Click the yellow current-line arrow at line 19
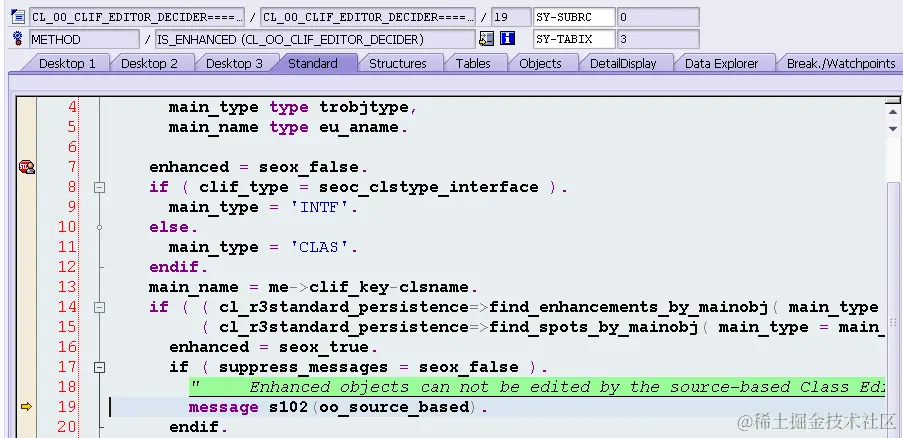903x438 pixels. pos(26,407)
